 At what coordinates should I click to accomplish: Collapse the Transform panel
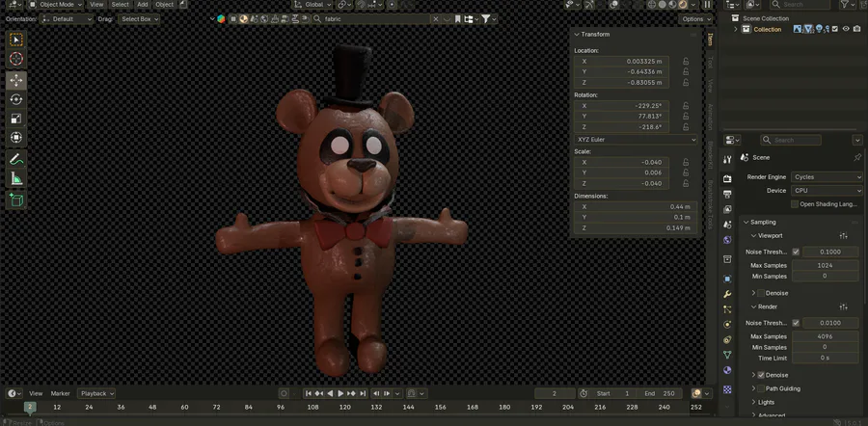pyautogui.click(x=577, y=35)
